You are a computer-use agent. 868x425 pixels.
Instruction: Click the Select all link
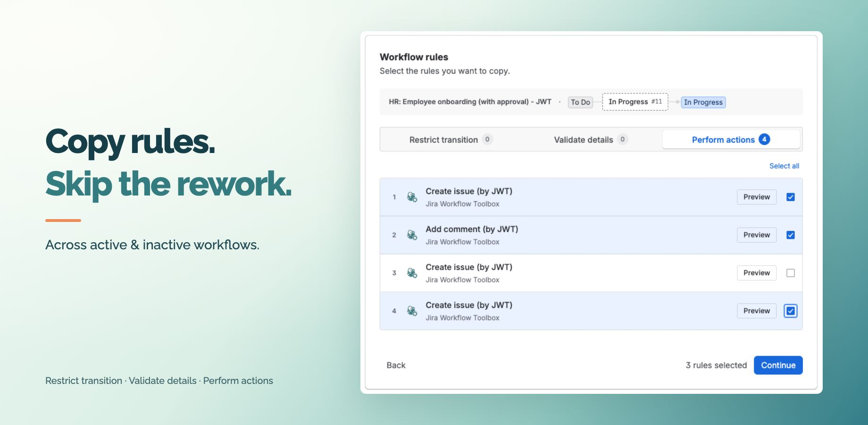tap(784, 166)
